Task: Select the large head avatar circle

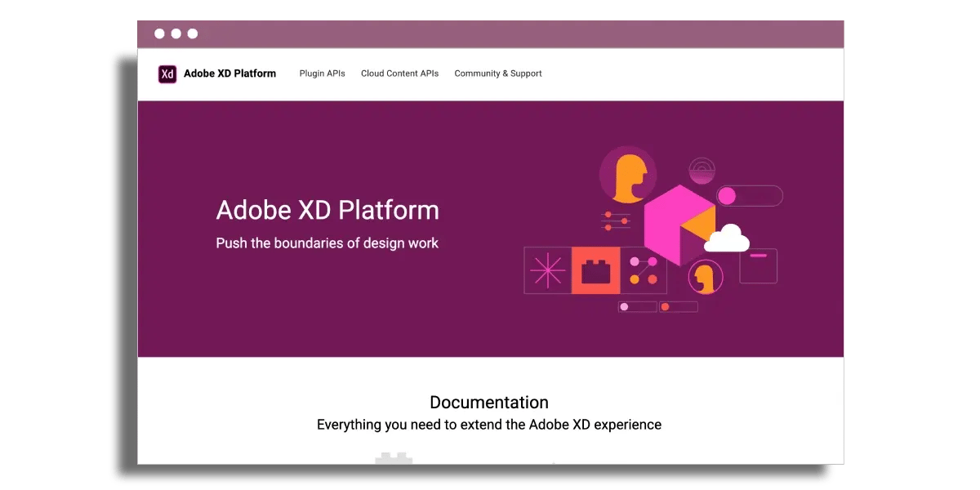Action: 628,174
